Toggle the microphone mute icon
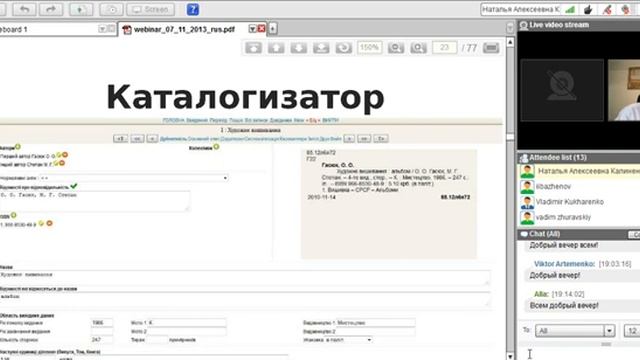The width and height of the screenshot is (640, 360). click(x=607, y=9)
